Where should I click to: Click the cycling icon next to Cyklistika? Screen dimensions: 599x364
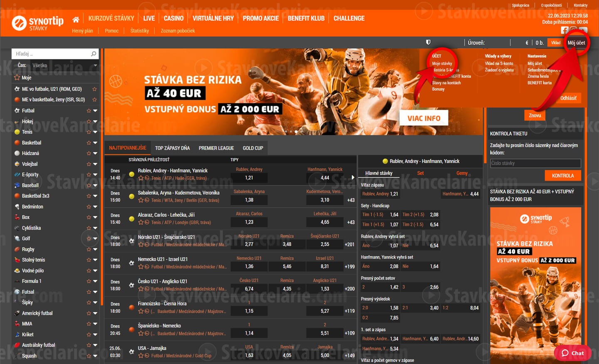coord(17,228)
